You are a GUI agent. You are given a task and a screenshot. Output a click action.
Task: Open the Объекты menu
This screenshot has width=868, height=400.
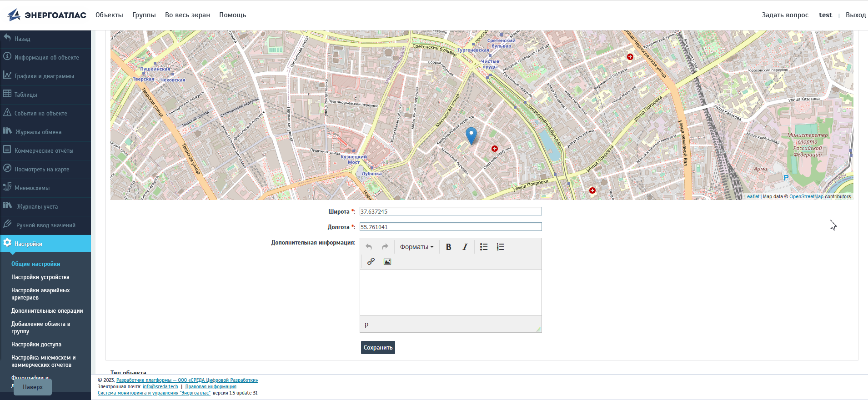(109, 15)
